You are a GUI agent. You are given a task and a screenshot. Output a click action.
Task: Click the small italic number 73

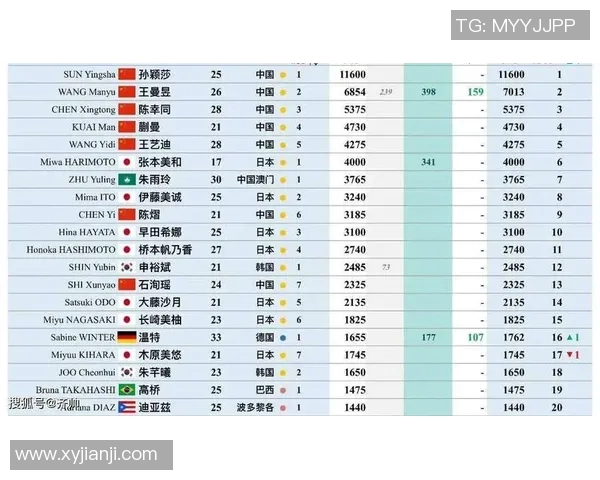click(x=386, y=267)
